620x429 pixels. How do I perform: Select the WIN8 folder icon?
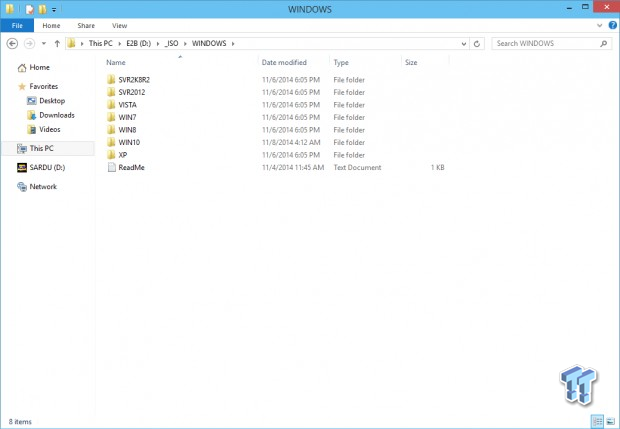point(111,130)
